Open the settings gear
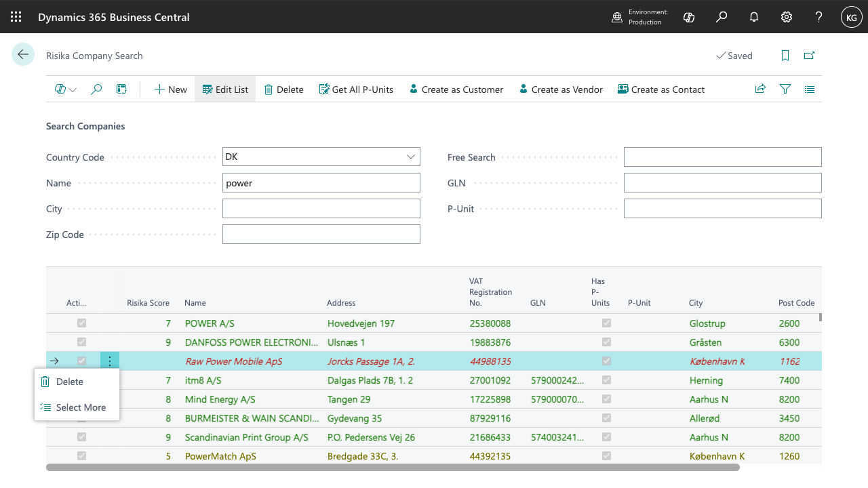The image size is (868, 488). [787, 17]
